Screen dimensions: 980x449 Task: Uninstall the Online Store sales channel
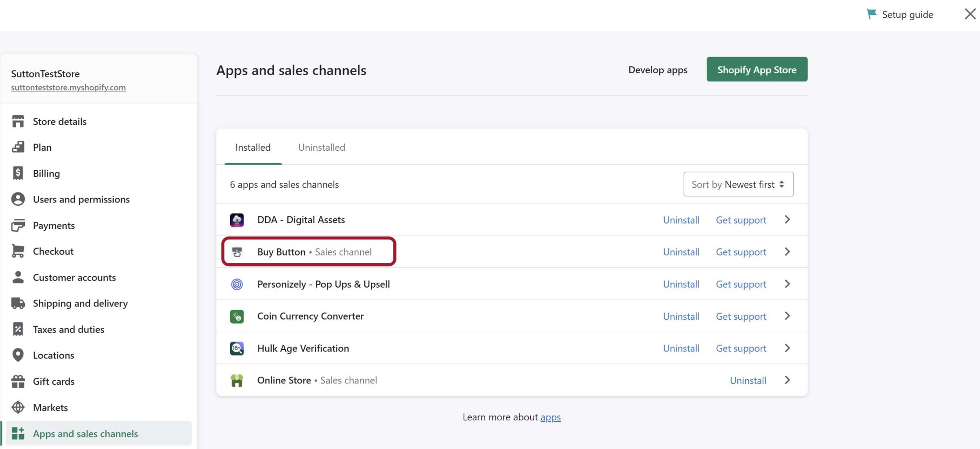click(x=748, y=381)
